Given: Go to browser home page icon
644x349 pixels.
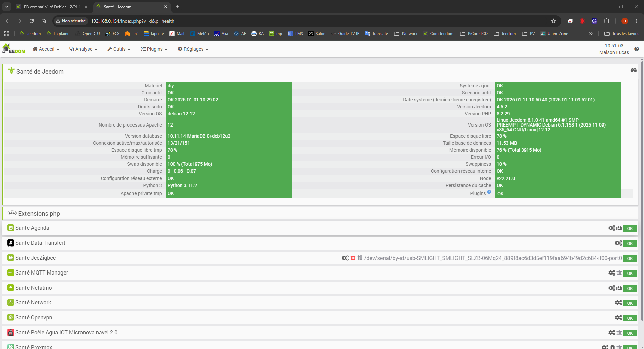Looking at the screenshot, I should pos(44,21).
